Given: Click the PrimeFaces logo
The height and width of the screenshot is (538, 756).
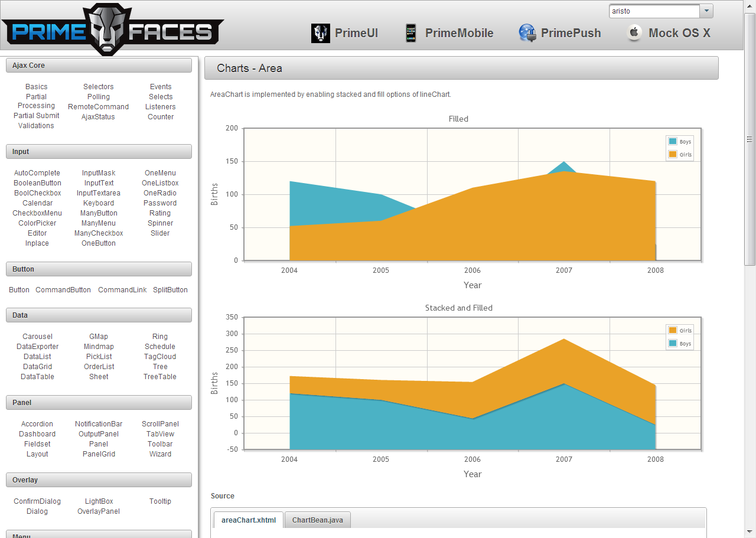Looking at the screenshot, I should (112, 28).
